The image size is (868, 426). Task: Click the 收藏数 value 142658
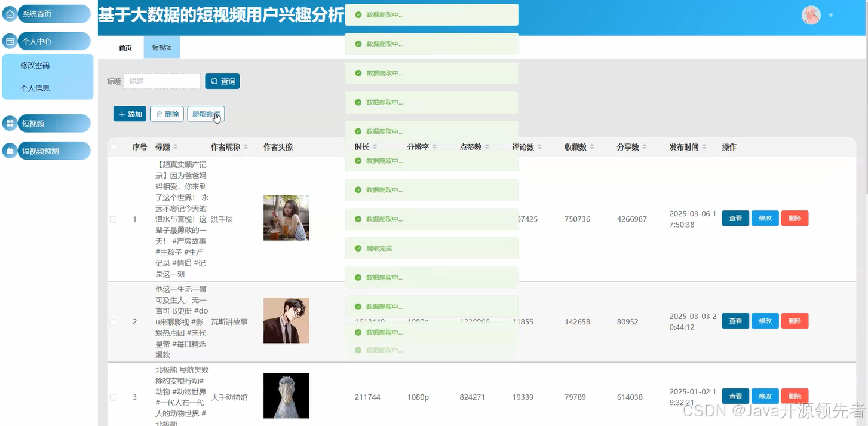tap(577, 322)
